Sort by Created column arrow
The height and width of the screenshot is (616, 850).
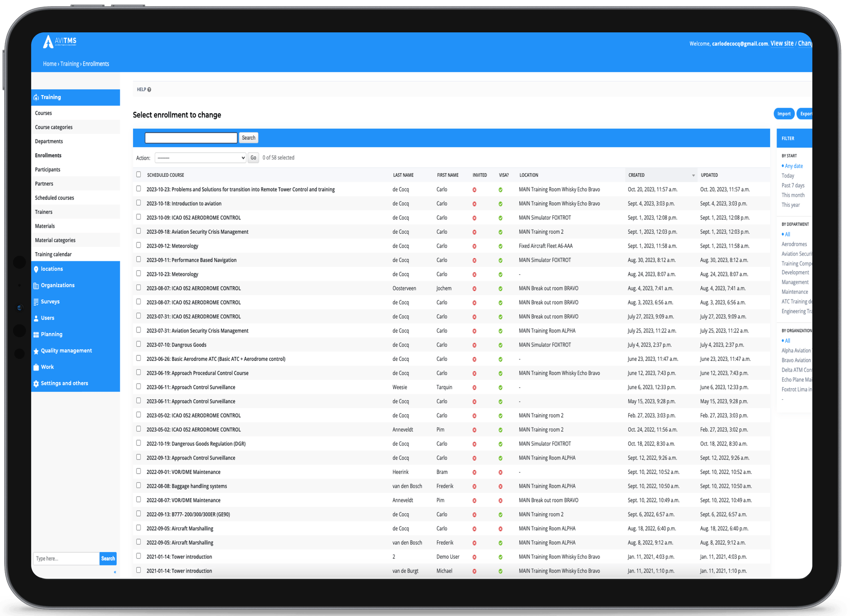click(693, 176)
